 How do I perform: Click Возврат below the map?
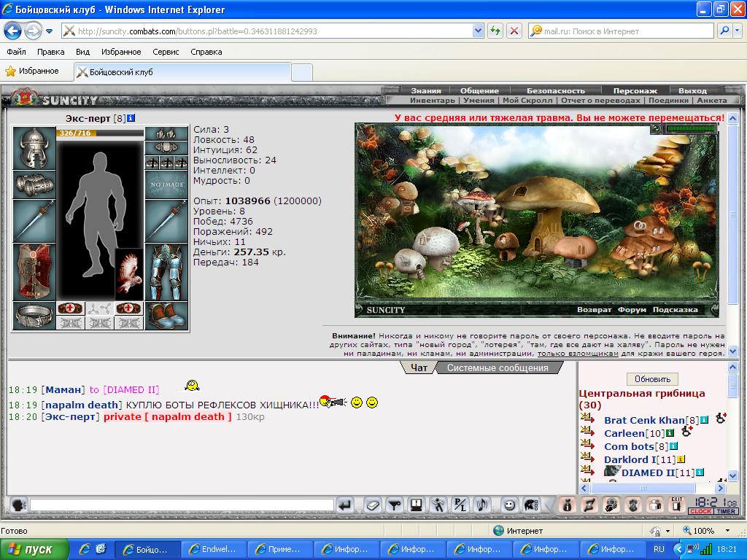pos(594,309)
